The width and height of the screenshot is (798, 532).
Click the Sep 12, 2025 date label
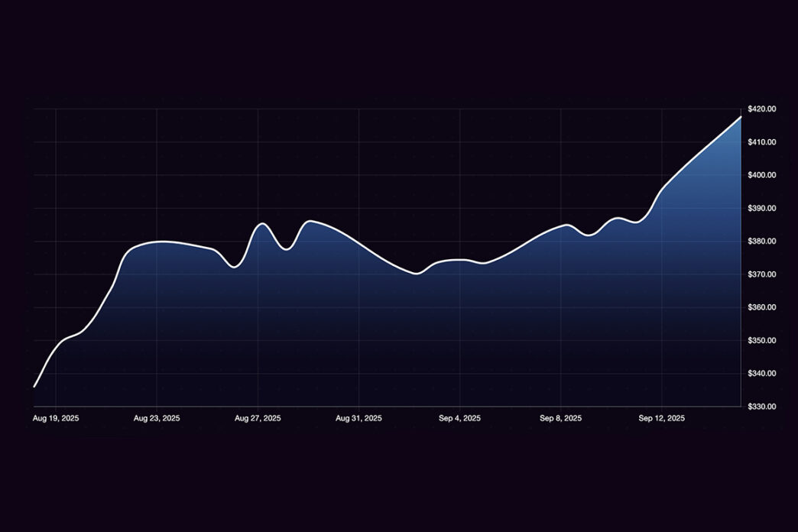[661, 418]
